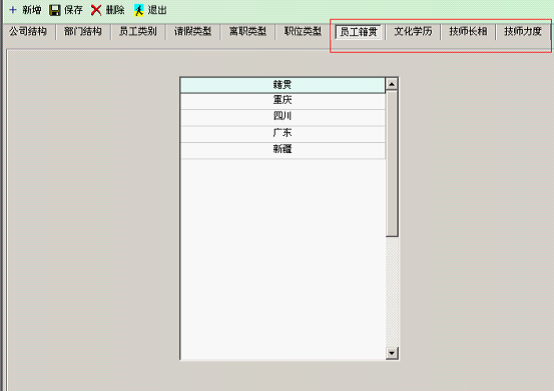The image size is (554, 391).
Task: Select the 技师力度 tab
Action: click(523, 31)
